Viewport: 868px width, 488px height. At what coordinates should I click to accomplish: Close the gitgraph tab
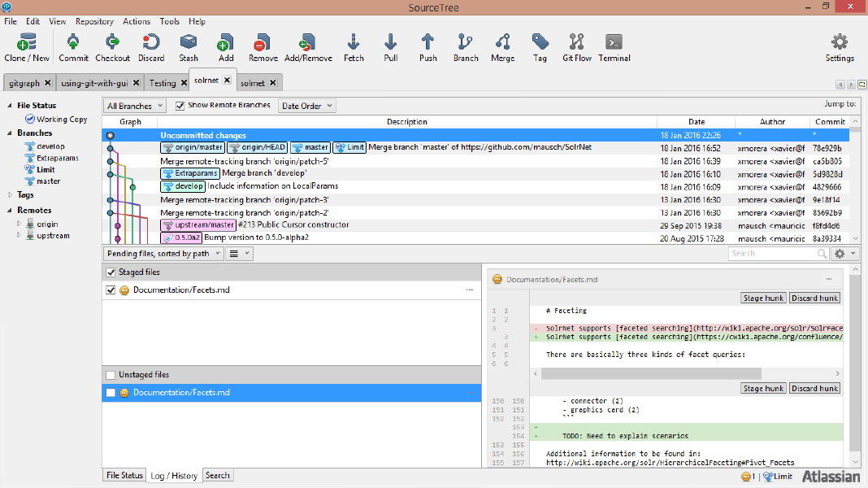48,82
